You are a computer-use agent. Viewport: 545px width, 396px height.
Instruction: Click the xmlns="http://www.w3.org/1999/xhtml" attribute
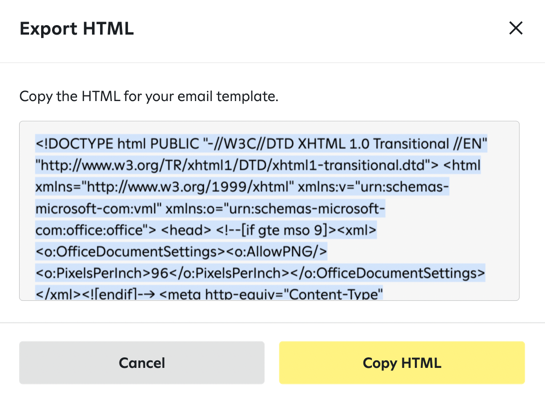tap(164, 187)
